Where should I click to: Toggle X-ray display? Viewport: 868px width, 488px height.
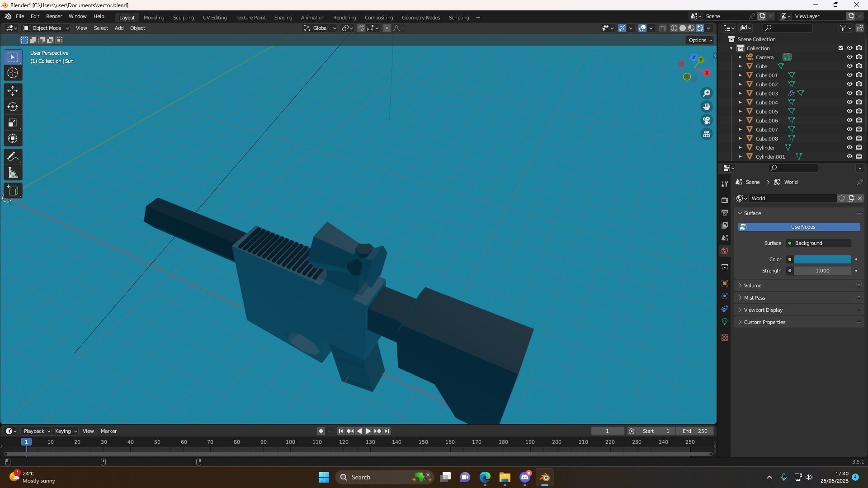(x=663, y=28)
